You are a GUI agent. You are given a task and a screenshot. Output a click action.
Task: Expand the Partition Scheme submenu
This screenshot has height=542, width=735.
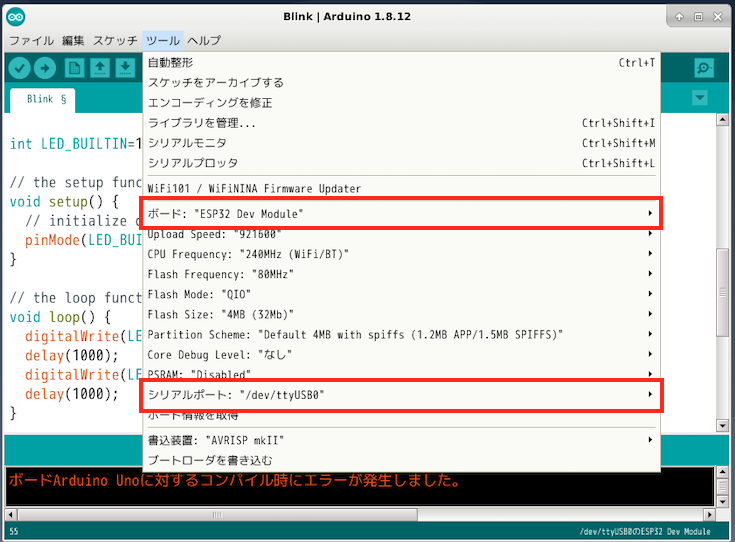401,334
